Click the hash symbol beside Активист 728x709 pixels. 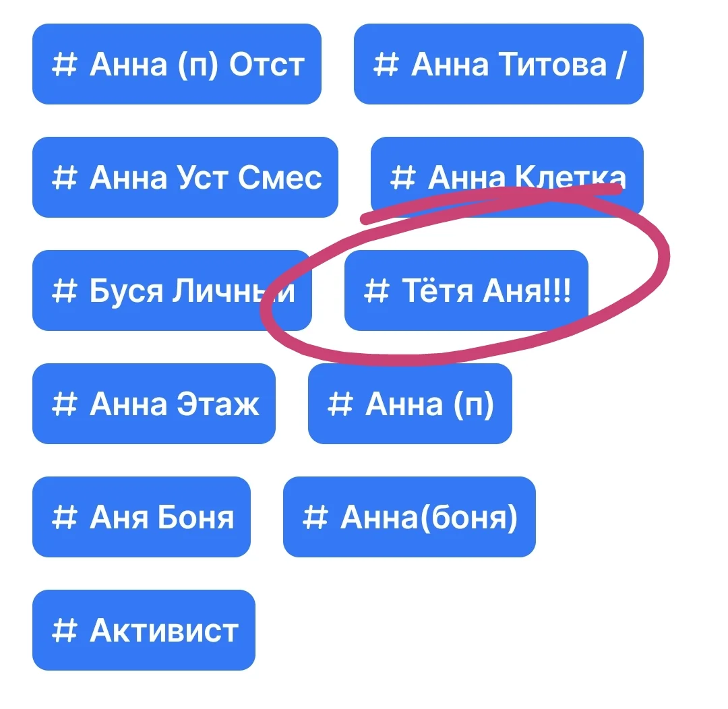pyautogui.click(x=63, y=631)
